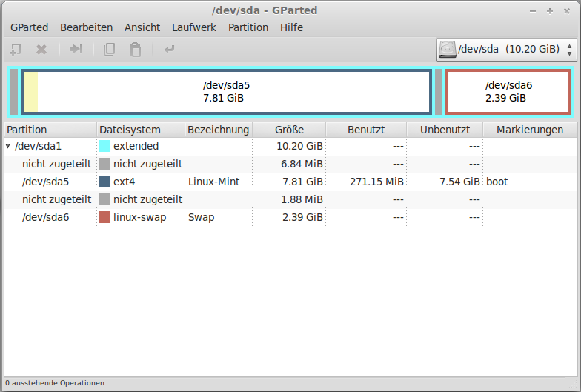This screenshot has height=392, width=581.
Task: Click the ext4 blue color swatch
Action: (x=104, y=182)
